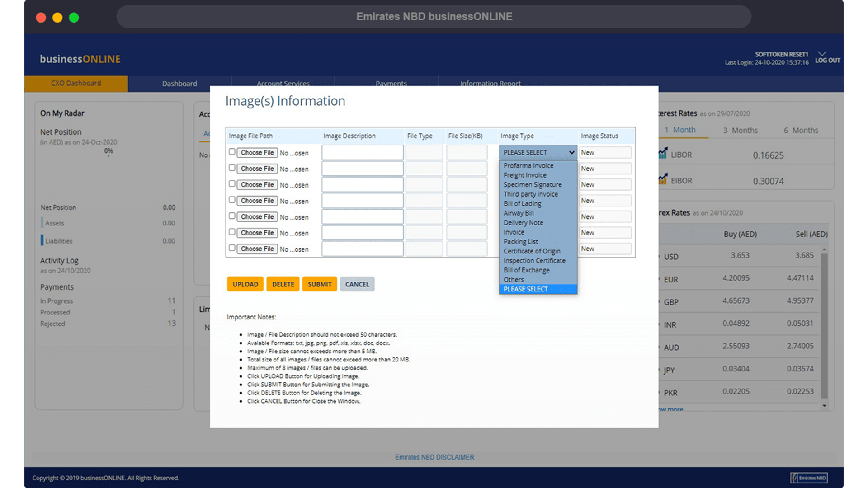
Task: Click the first Image Description input field
Action: point(362,153)
